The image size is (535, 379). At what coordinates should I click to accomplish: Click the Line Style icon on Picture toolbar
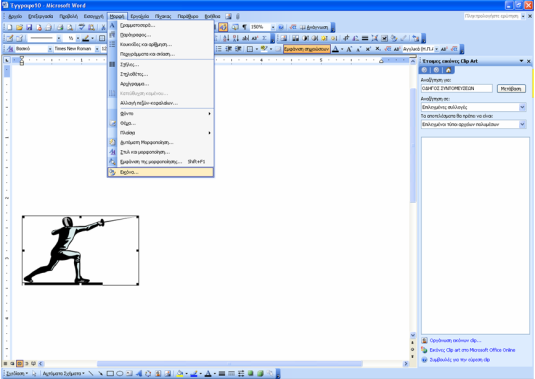(x=365, y=38)
